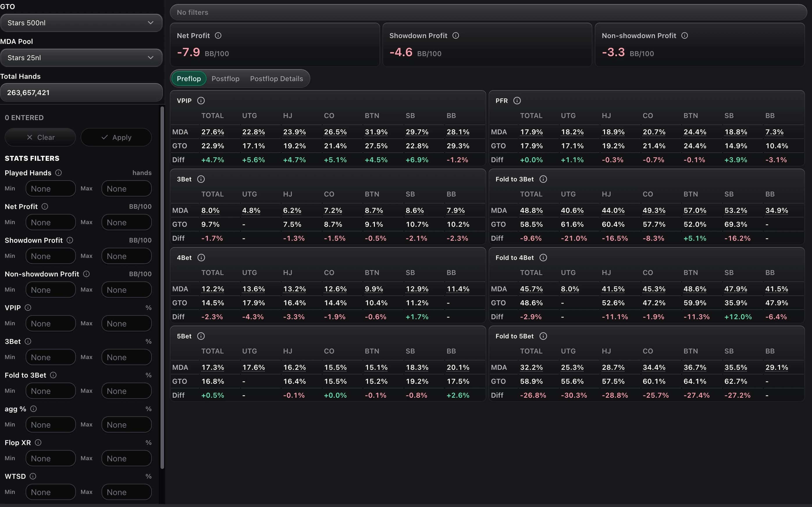812x507 pixels.
Task: Click Flop XR Max filter field
Action: pos(127,458)
